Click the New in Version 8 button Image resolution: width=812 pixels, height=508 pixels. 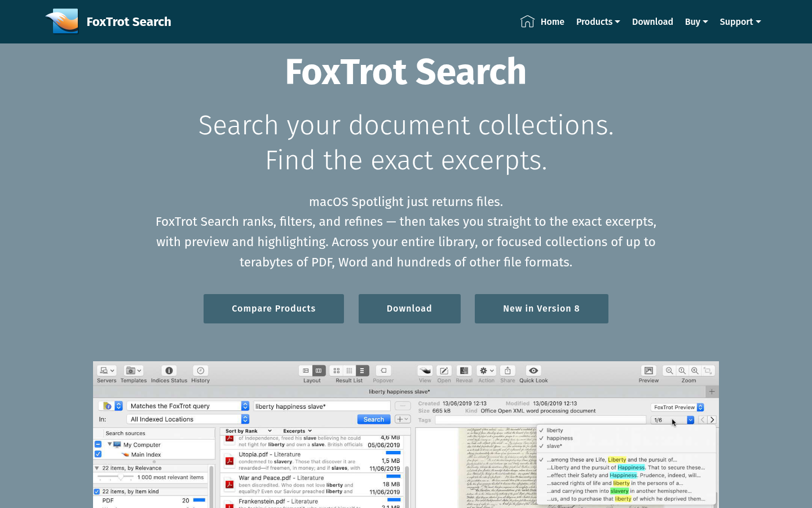point(541,309)
